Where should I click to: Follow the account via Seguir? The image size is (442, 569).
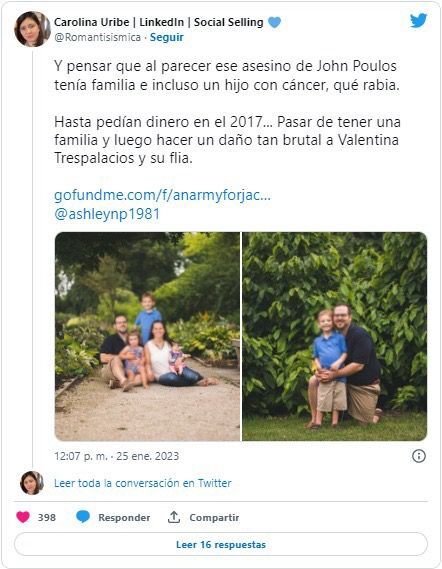click(x=167, y=37)
